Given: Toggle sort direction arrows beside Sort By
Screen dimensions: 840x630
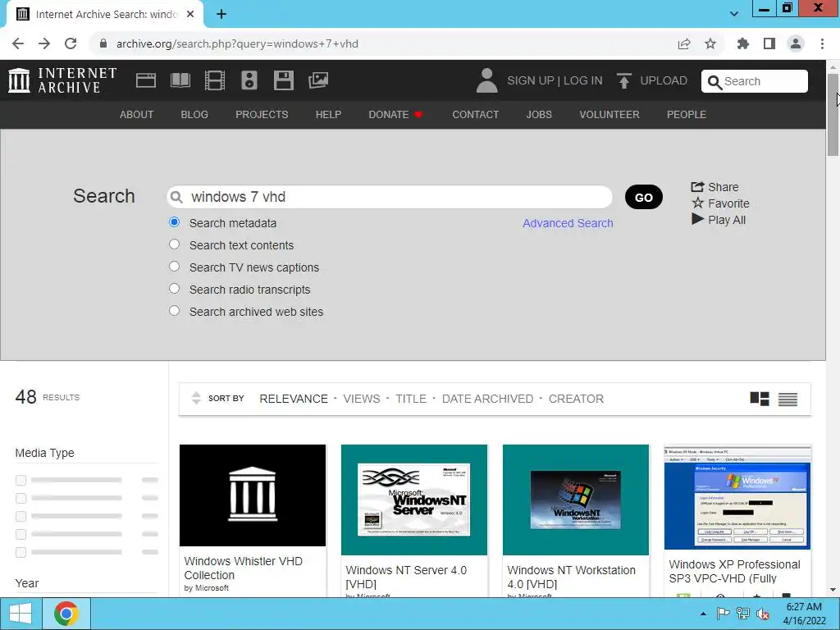Looking at the screenshot, I should point(196,398).
